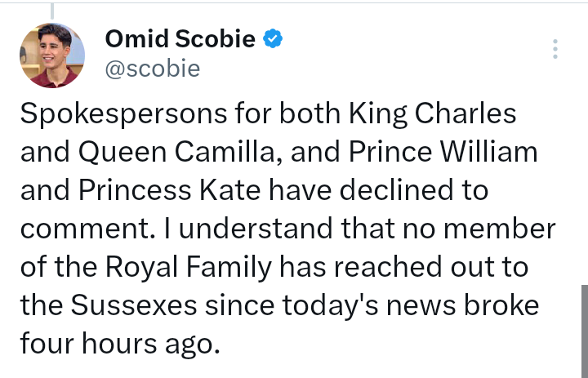Click "four hours ago." at tweet end
588x378 pixels.
point(119,344)
